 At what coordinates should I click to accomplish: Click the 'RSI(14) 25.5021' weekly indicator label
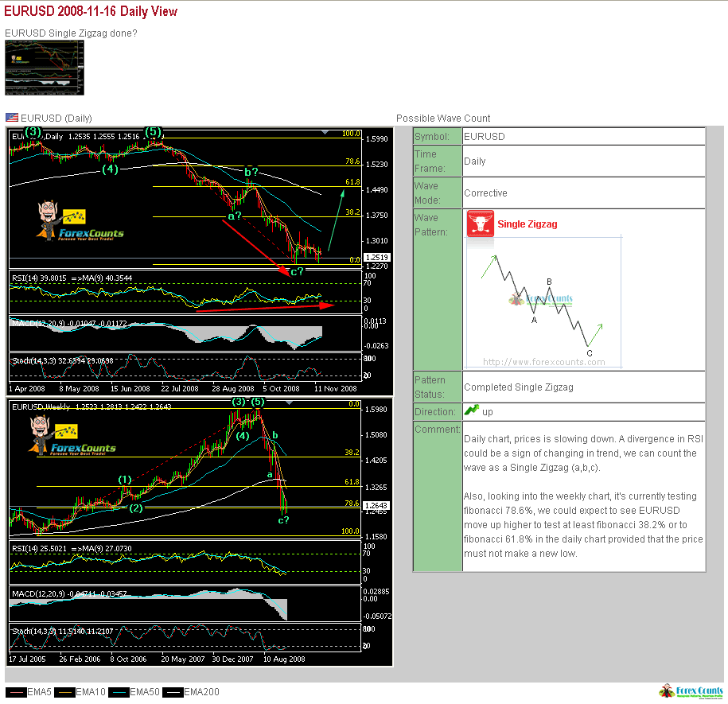click(x=39, y=549)
